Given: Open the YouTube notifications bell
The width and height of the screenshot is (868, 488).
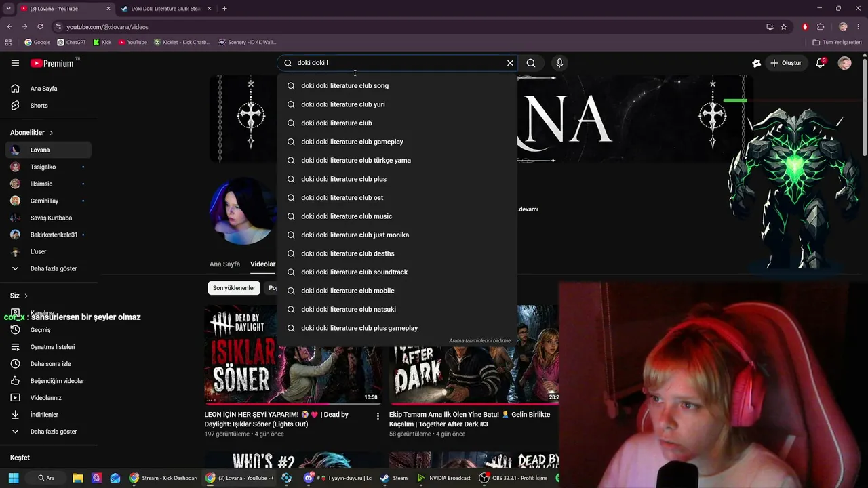Looking at the screenshot, I should pos(821,63).
